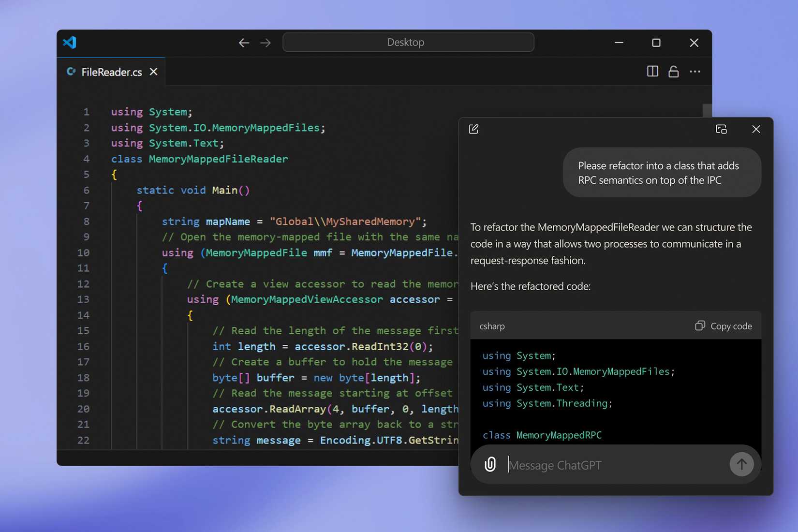Go forward with the right arrow
798x532 pixels.
[x=266, y=43]
